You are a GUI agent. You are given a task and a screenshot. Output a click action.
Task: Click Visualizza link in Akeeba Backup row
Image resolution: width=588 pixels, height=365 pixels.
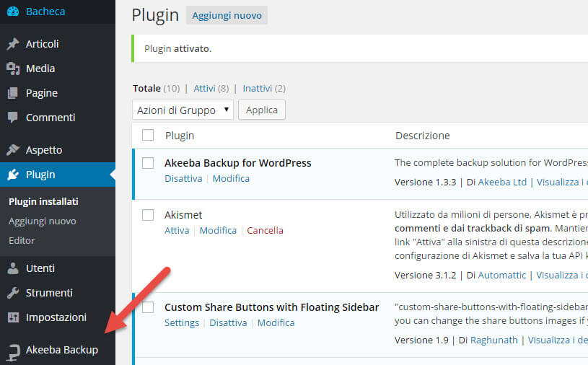pyautogui.click(x=562, y=182)
